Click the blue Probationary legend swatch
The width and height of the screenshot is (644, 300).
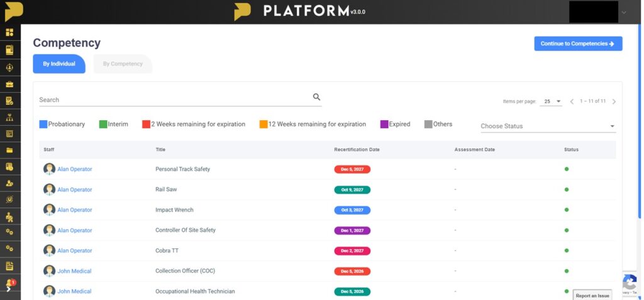[43, 125]
